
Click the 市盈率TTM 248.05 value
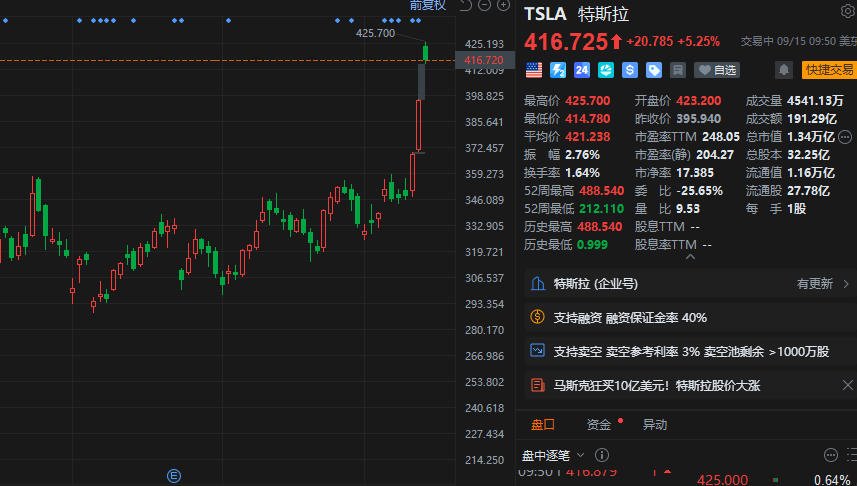tap(721, 137)
